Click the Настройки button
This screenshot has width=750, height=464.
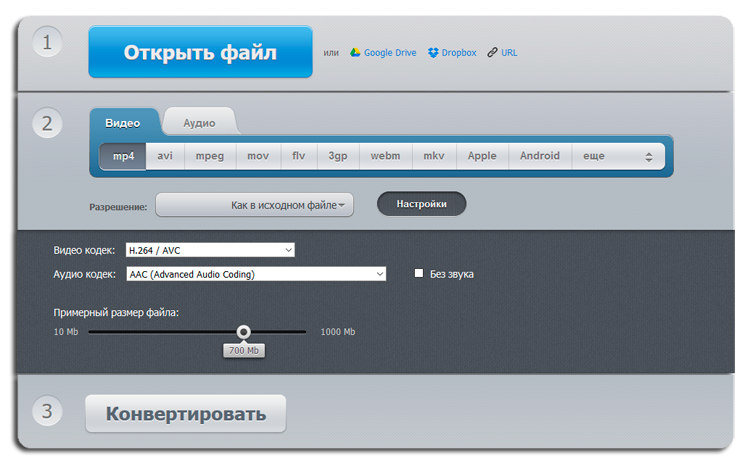[x=421, y=204]
